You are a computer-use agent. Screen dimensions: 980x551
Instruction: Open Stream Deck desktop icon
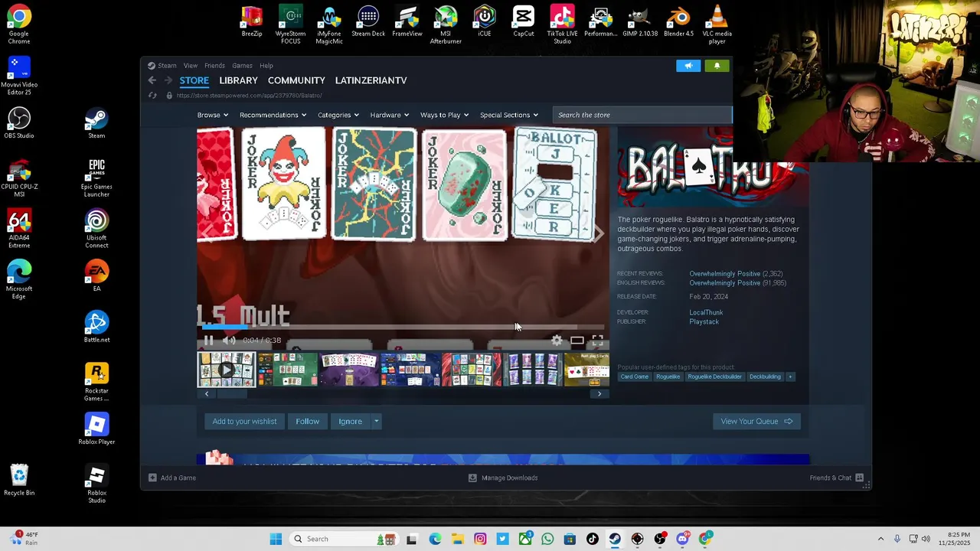368,21
